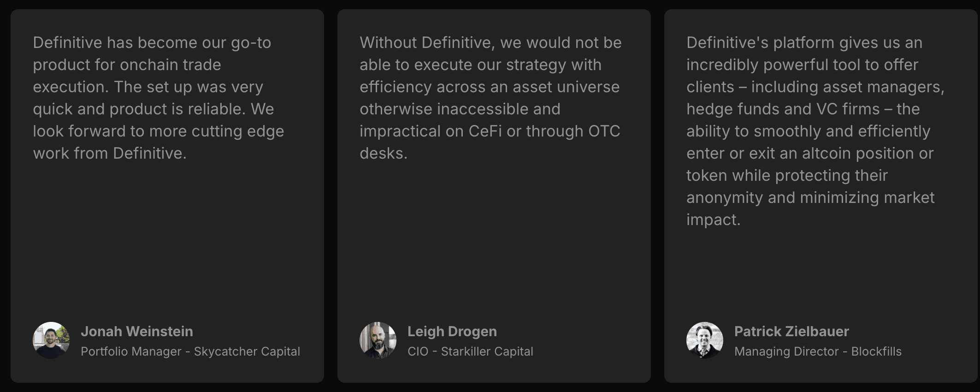Click the CIO title text
The height and width of the screenshot is (392, 980).
tap(418, 351)
